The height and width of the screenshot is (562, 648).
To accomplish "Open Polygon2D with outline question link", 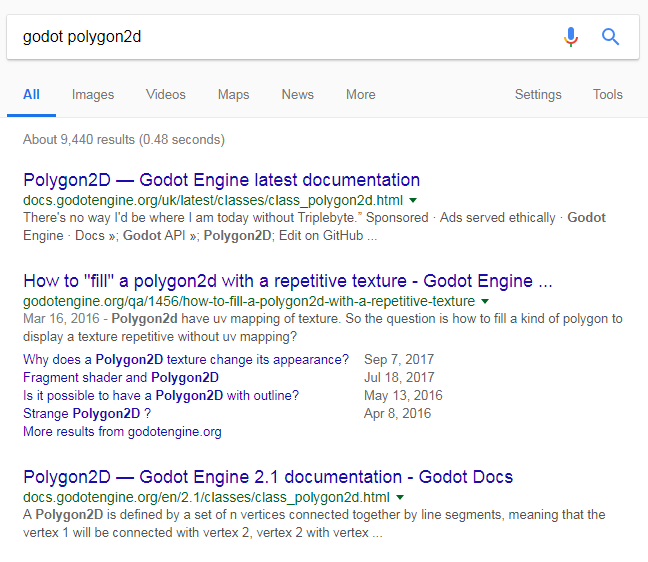I will click(x=161, y=395).
